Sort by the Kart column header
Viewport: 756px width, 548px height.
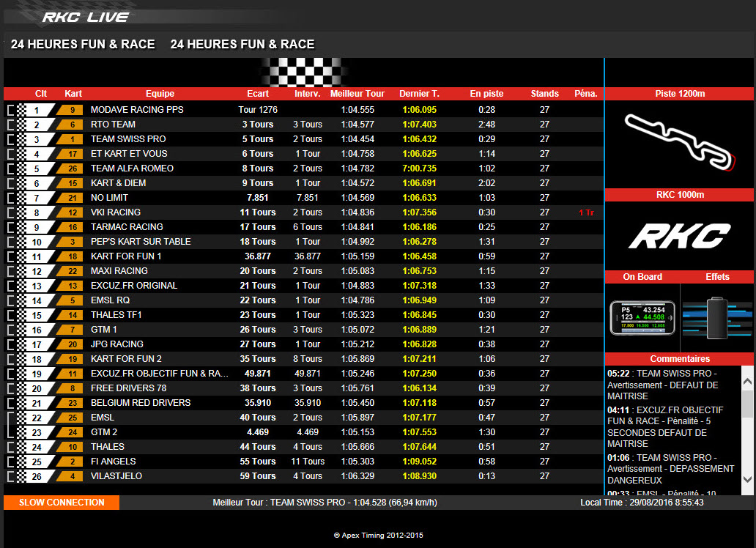[73, 94]
